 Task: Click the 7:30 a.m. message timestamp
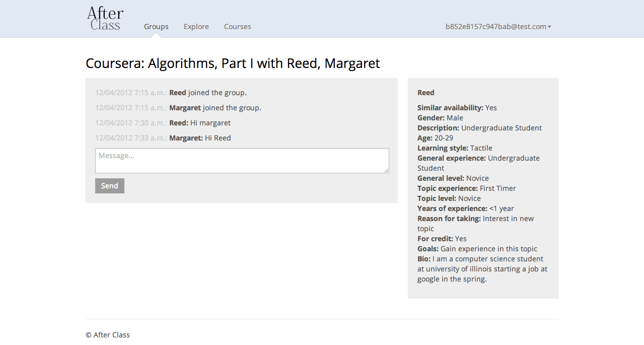pos(131,123)
